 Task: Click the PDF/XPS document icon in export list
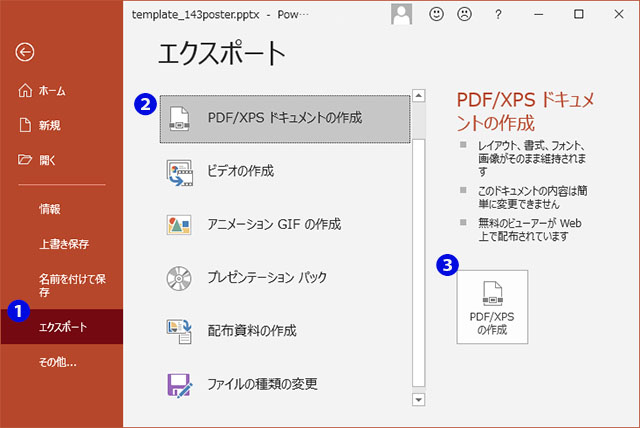tap(179, 118)
